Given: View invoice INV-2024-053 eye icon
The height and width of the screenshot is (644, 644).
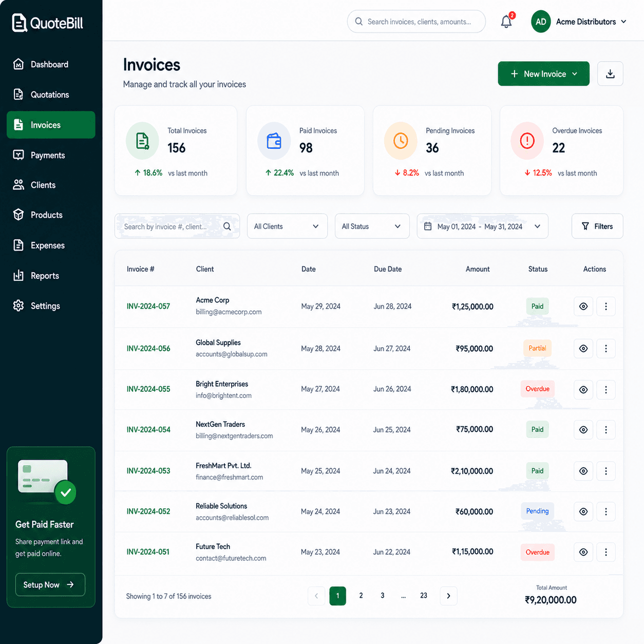Looking at the screenshot, I should pyautogui.click(x=583, y=471).
